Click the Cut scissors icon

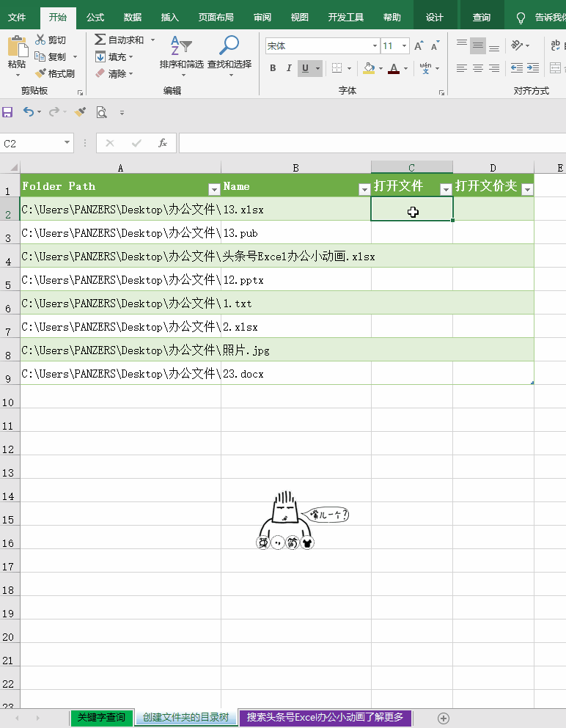click(x=41, y=40)
